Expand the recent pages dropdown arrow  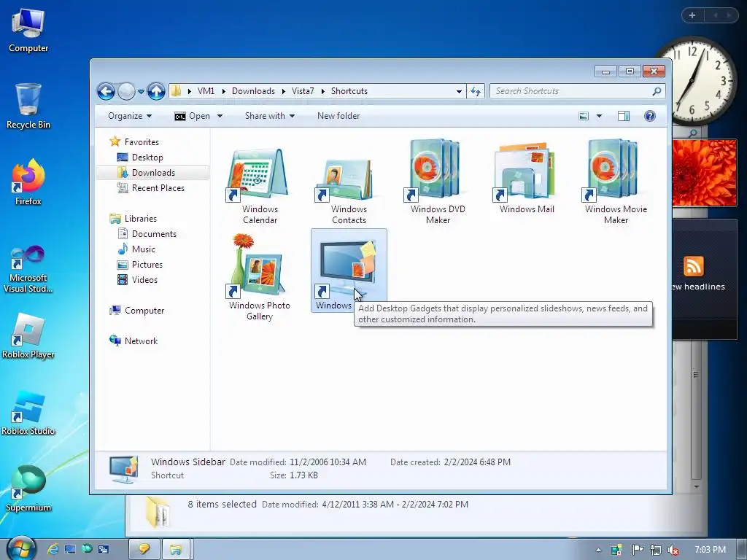point(141,91)
